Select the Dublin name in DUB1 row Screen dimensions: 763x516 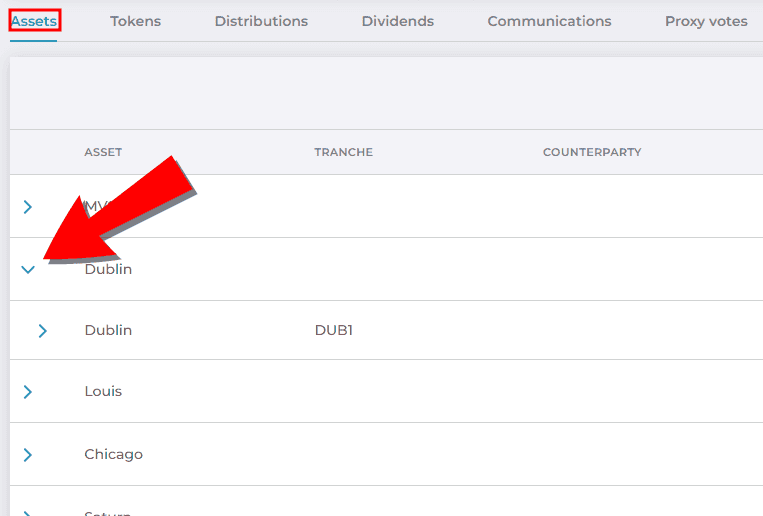(108, 330)
